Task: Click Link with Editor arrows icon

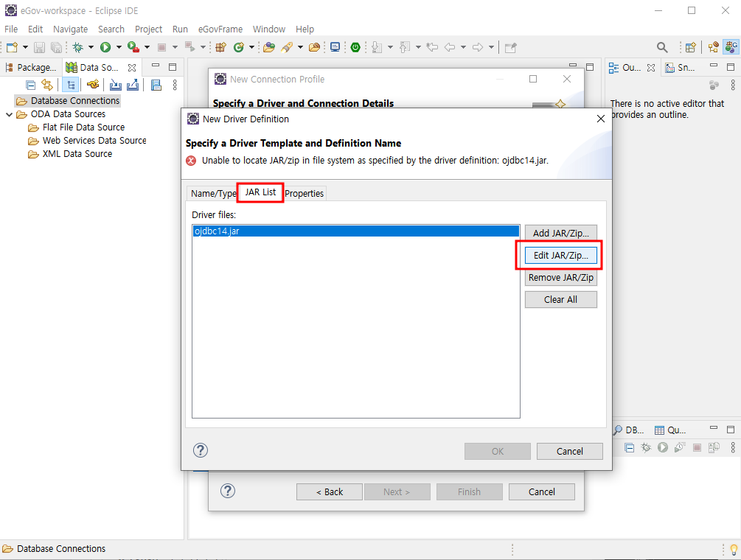Action: pos(47,85)
